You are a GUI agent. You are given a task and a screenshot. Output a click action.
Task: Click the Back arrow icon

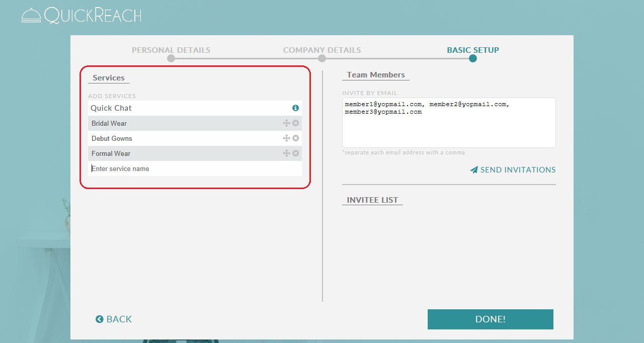point(100,319)
